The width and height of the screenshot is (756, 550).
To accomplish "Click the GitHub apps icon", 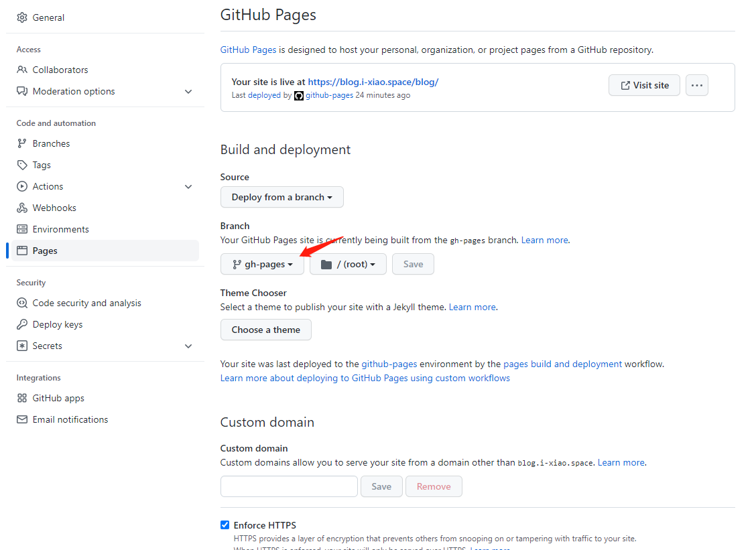I will [x=22, y=398].
